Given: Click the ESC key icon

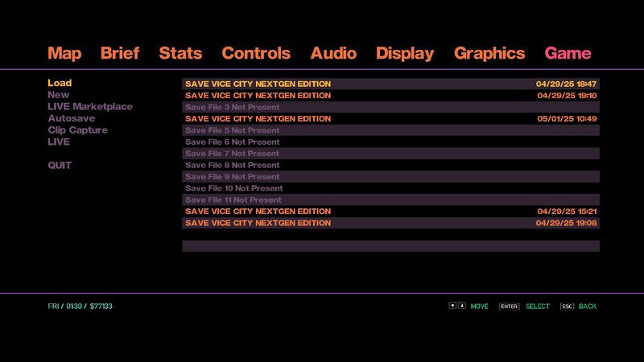Looking at the screenshot, I should pos(567,306).
